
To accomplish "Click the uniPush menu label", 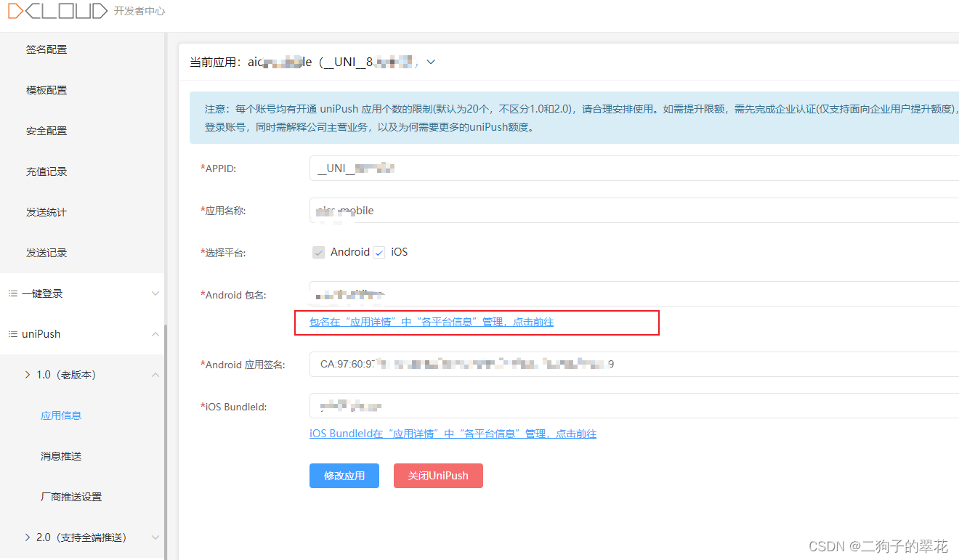I will [41, 334].
